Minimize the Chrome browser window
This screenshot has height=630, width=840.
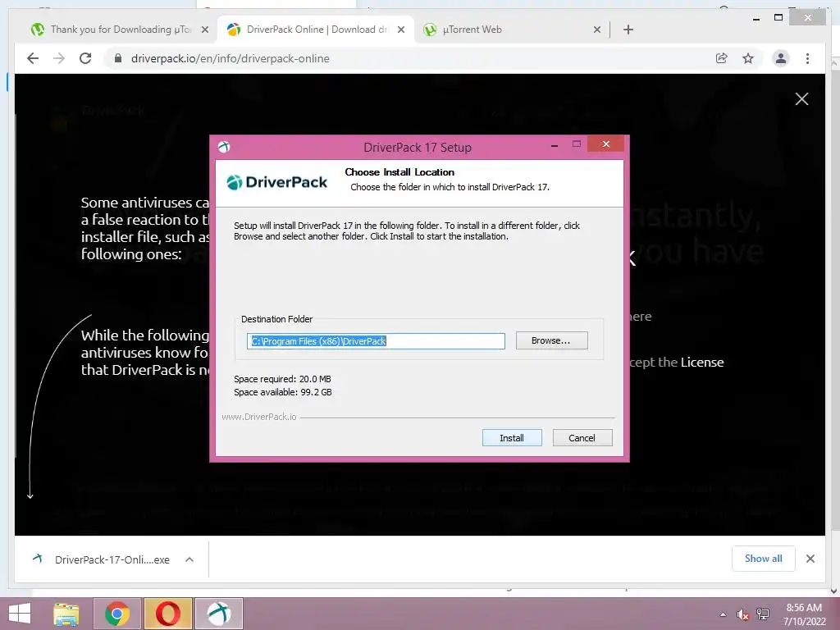coord(756,18)
